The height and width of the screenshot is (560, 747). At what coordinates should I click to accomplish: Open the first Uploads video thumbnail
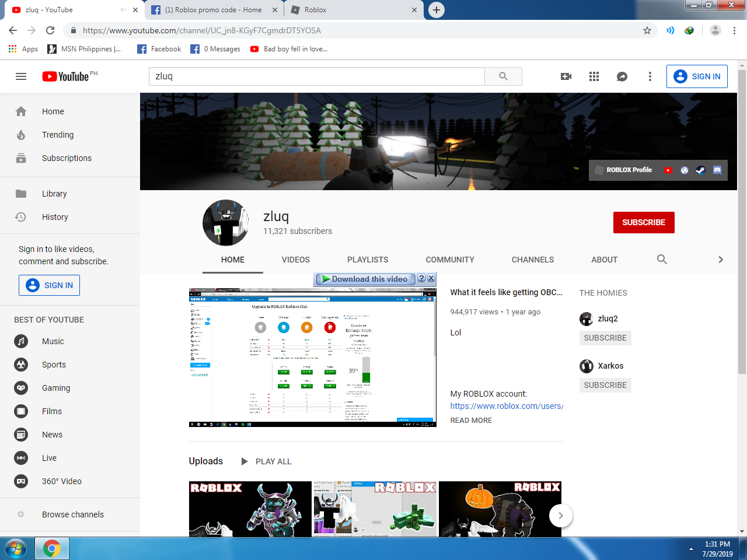tap(250, 509)
